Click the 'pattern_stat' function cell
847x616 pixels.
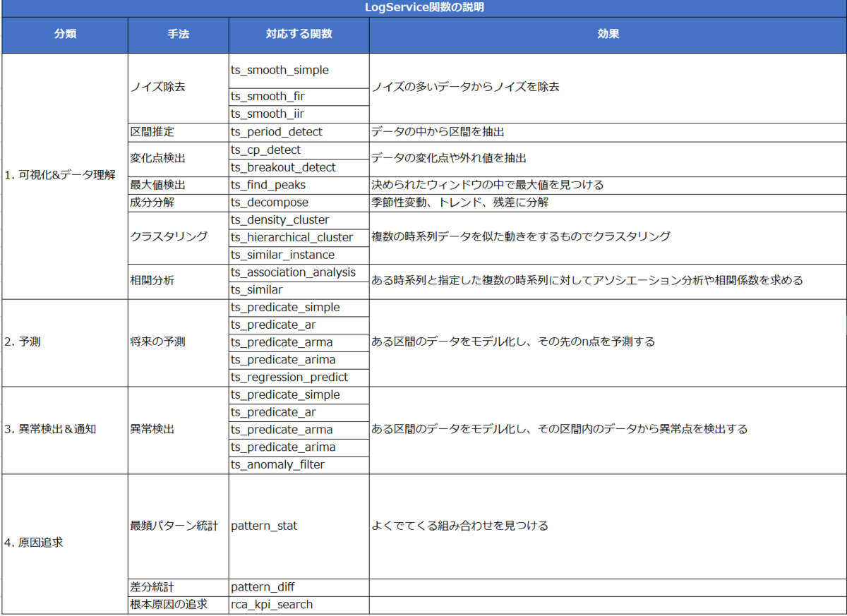click(299, 526)
